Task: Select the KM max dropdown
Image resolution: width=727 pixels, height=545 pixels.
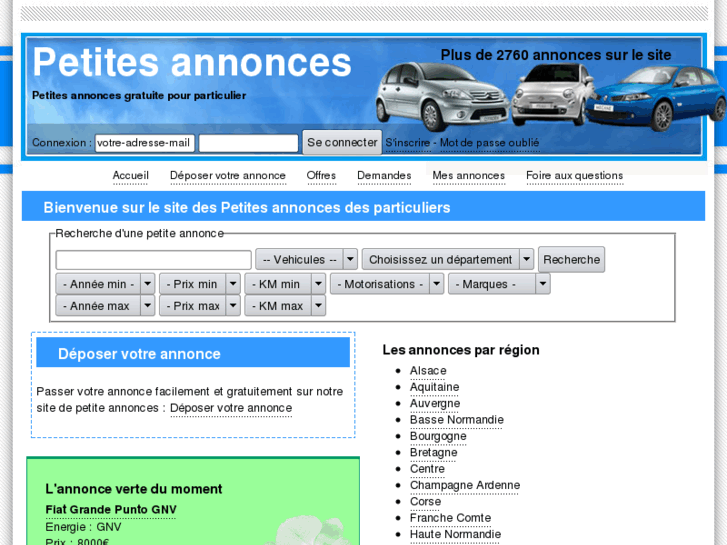Action: pyautogui.click(x=285, y=306)
